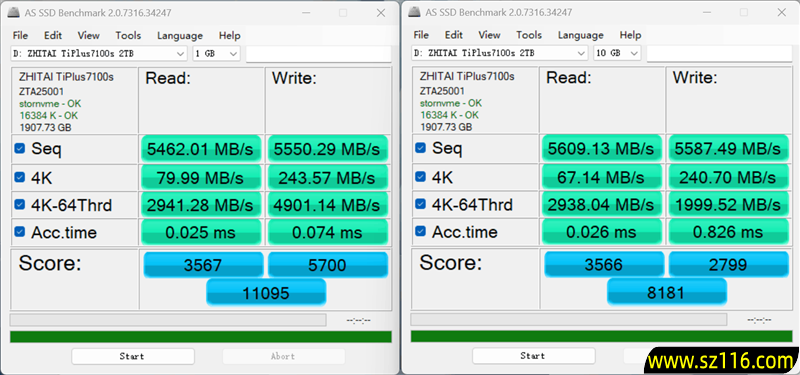Uncheck 4K-64Thrd test in right window

420,204
